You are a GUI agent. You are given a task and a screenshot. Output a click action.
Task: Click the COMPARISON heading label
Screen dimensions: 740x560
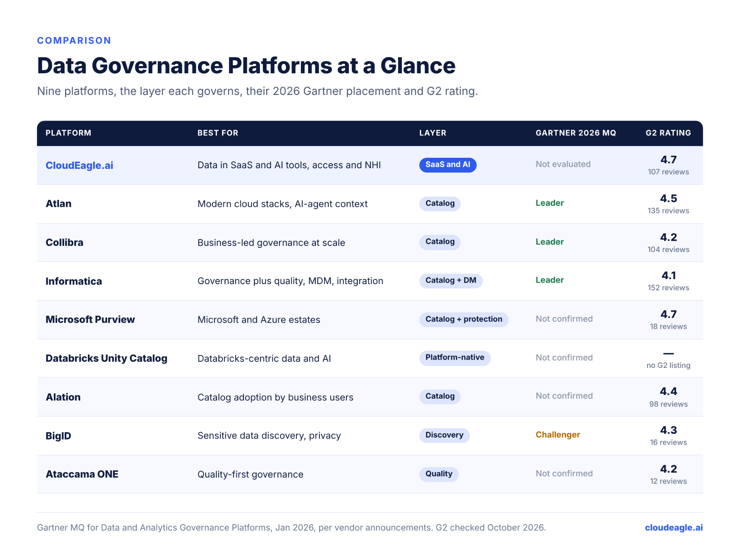[x=74, y=40]
